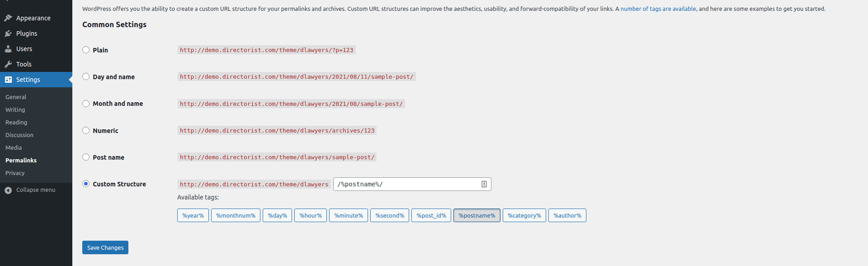868x266 pixels.
Task: Choose the Day and name option
Action: [x=86, y=77]
